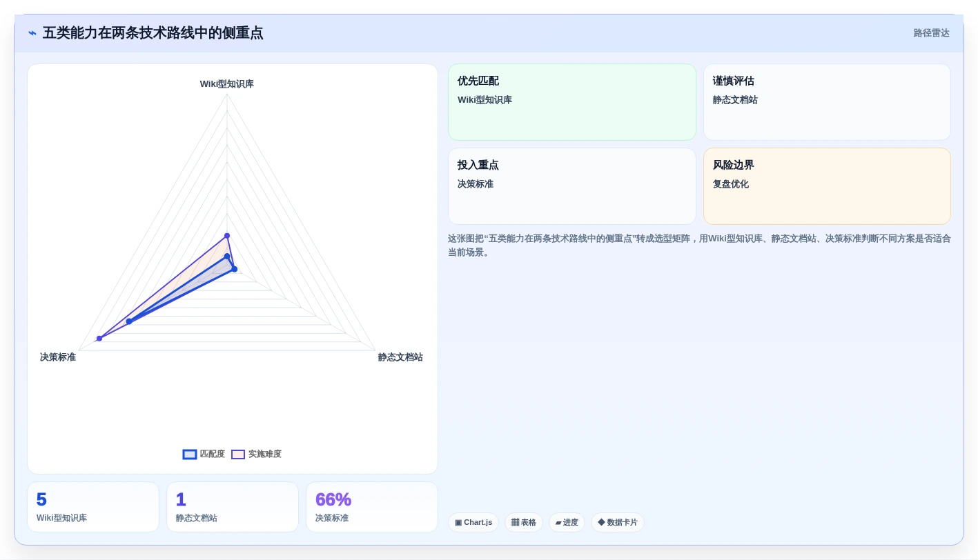This screenshot has height=560, width=978.
Task: Click the 实施难度 point on the Wiki型知识库 axis
Action: [x=227, y=236]
